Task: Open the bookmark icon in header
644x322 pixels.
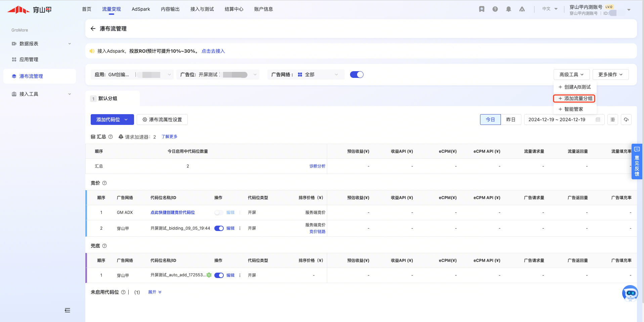Action: click(x=481, y=9)
